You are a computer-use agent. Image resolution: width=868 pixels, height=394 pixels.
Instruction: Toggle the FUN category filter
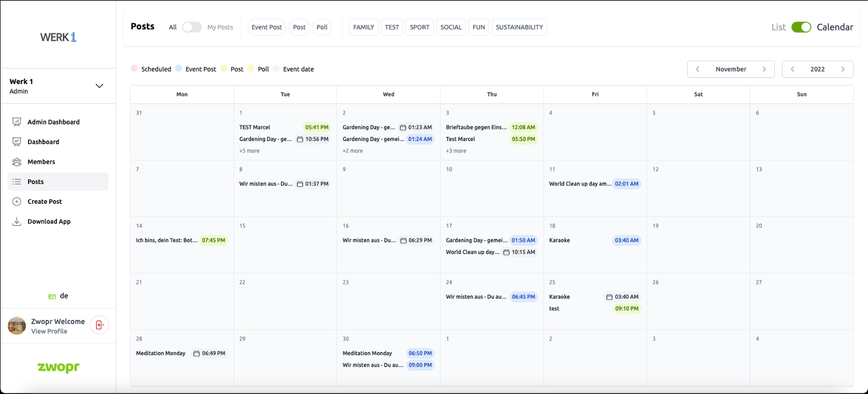point(479,27)
